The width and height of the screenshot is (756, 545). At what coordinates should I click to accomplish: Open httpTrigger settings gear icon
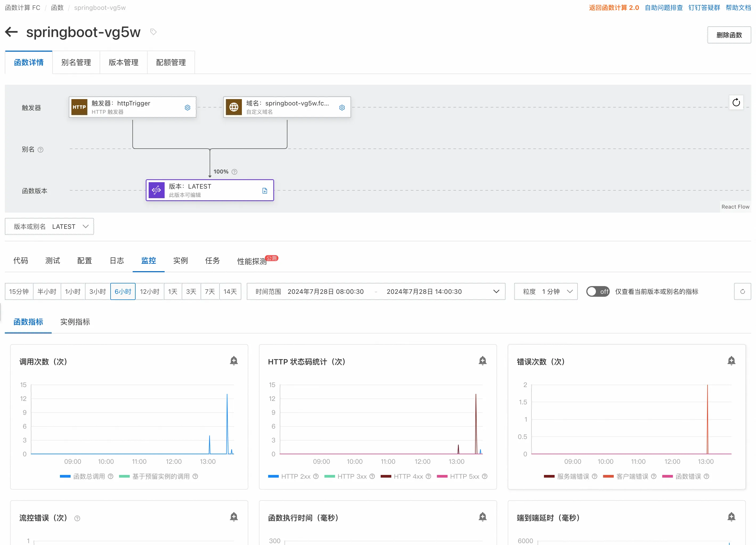[x=188, y=108]
